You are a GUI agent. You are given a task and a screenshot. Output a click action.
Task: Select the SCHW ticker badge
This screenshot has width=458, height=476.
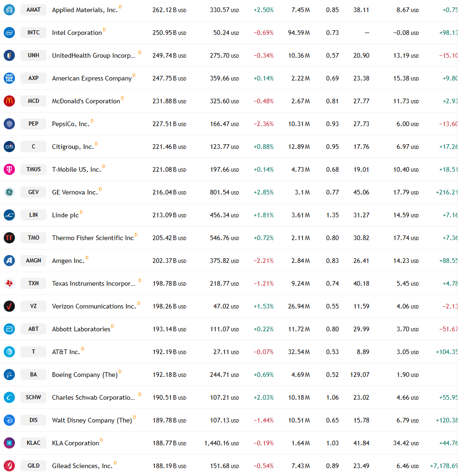tap(33, 397)
